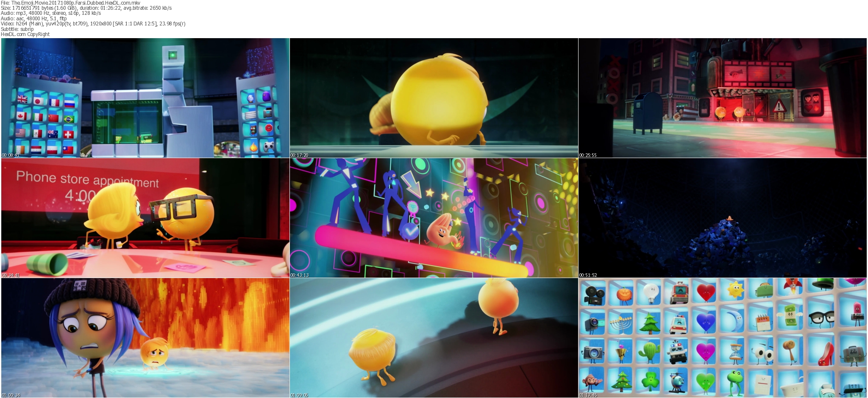Viewport: 868px width, 398px height.
Task: Click the game controller emoji cube
Action: [269, 147]
